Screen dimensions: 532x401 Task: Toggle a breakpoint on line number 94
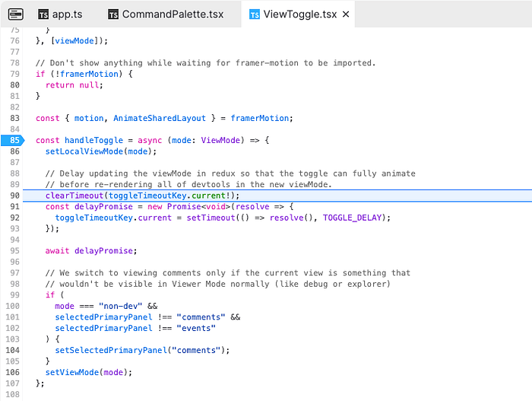14,240
